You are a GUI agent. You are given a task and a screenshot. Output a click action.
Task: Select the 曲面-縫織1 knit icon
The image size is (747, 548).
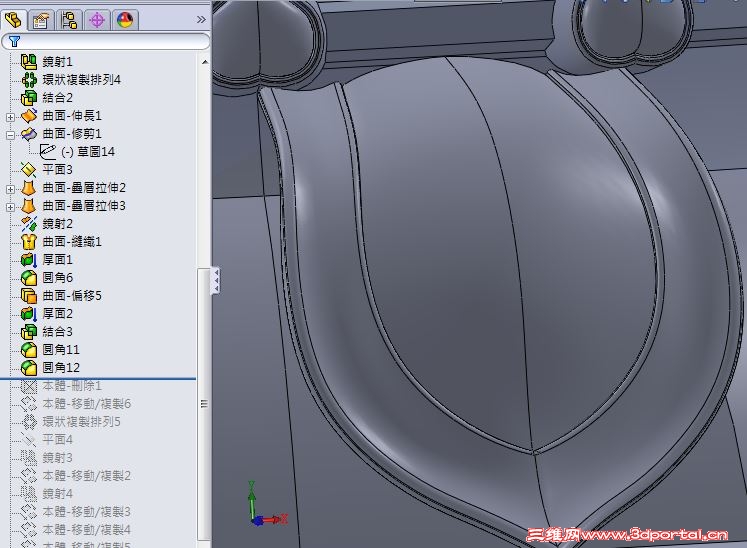click(x=29, y=242)
